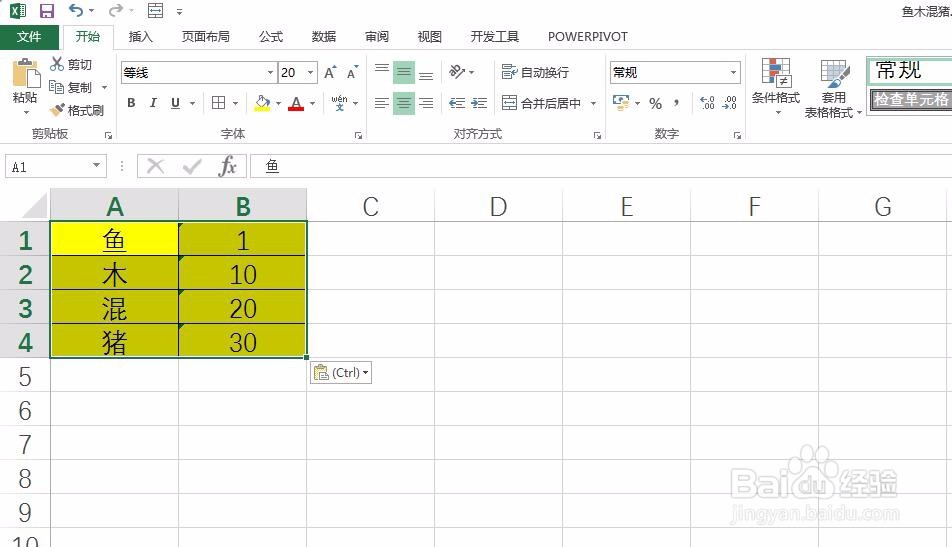Click the Save icon in quick access toolbar

click(x=46, y=10)
